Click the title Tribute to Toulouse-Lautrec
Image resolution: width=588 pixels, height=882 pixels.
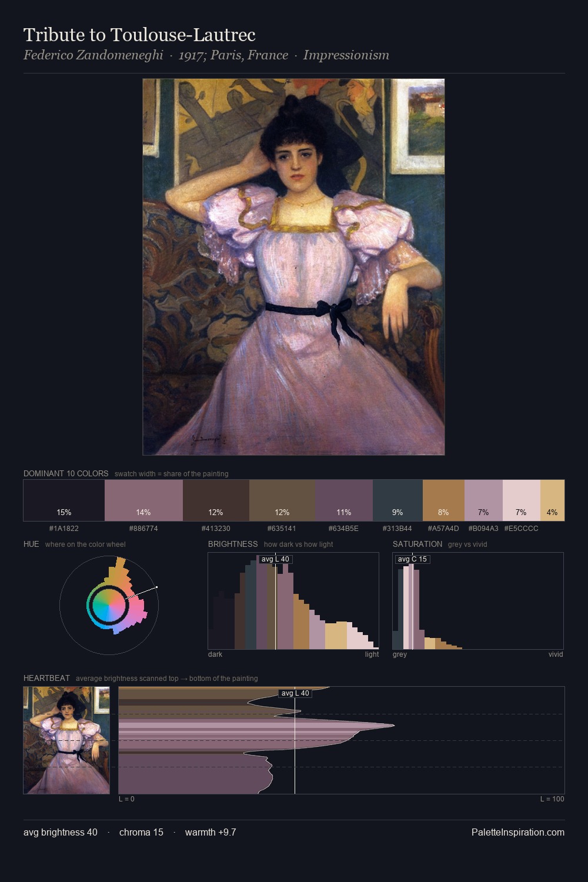click(x=139, y=35)
